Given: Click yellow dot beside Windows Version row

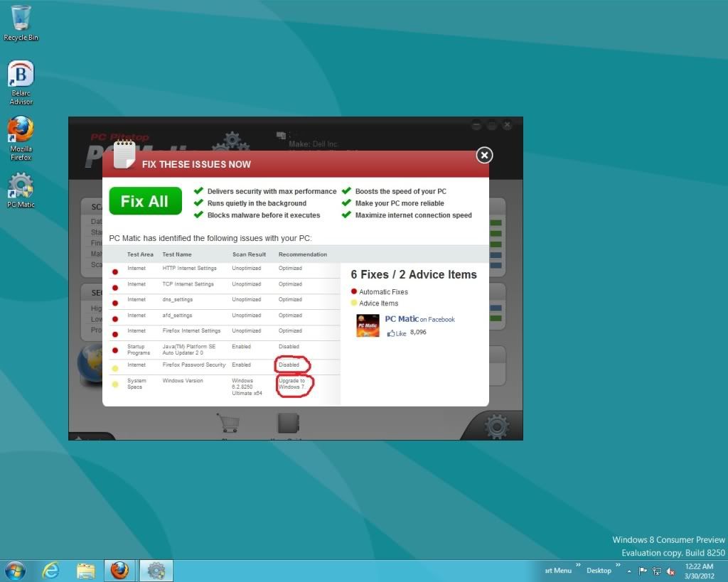Looking at the screenshot, I should click(115, 384).
